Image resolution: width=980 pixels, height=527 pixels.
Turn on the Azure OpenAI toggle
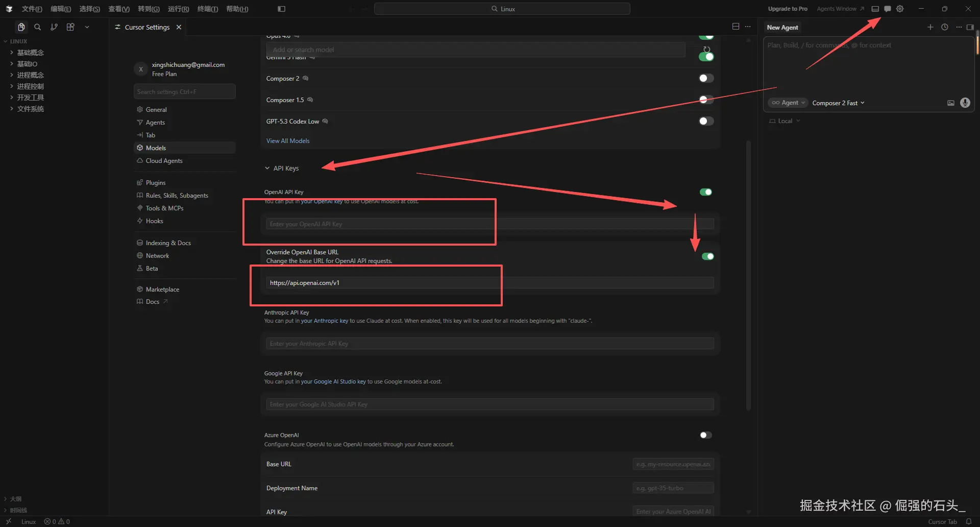[x=705, y=435]
